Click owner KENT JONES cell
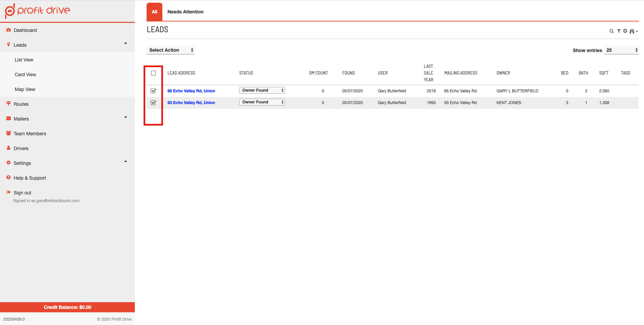Screen dimensions: 644x325 [x=509, y=103]
